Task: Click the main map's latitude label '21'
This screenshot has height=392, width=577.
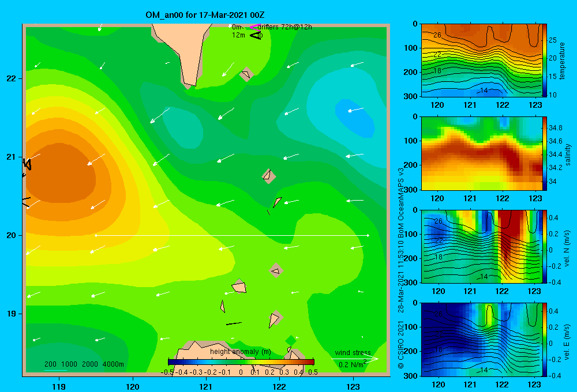Action: [x=12, y=157]
